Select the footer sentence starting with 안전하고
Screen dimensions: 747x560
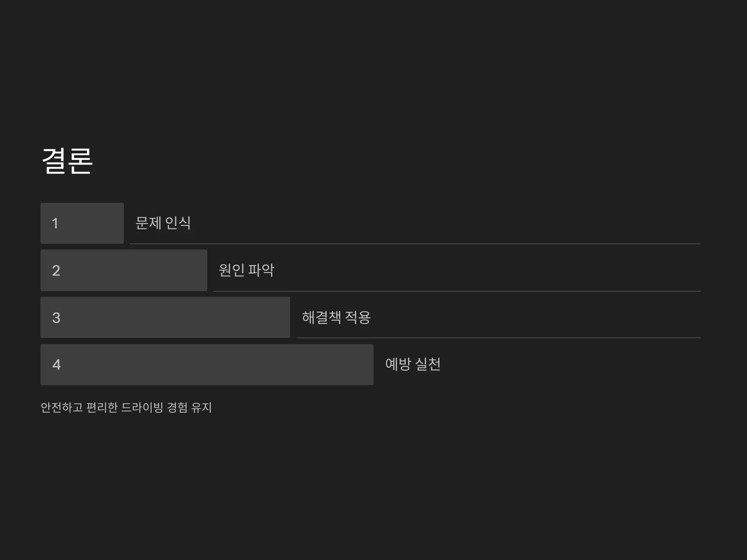point(126,408)
